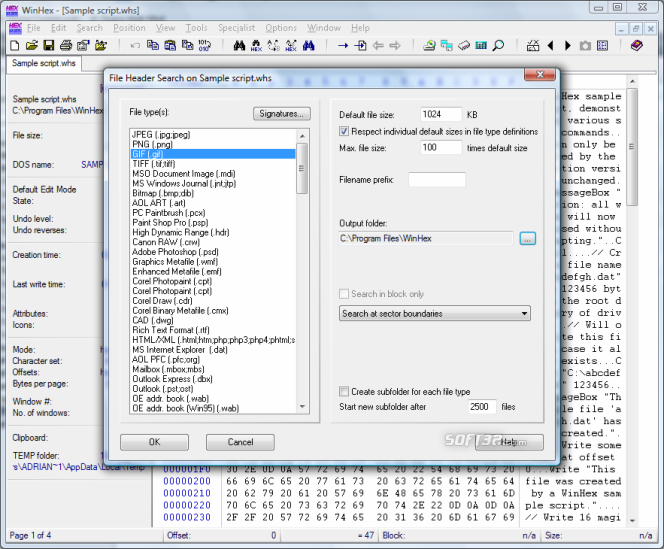This screenshot has width=664, height=549.
Task: Click the Calculator toolbar icon
Action: coord(481,45)
